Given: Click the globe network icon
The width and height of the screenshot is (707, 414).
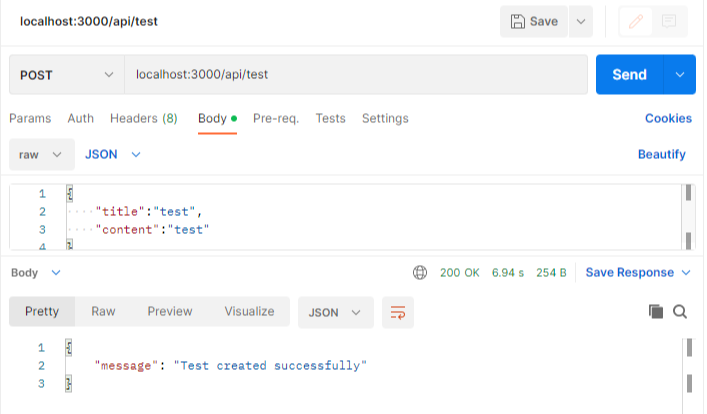Looking at the screenshot, I should 420,272.
